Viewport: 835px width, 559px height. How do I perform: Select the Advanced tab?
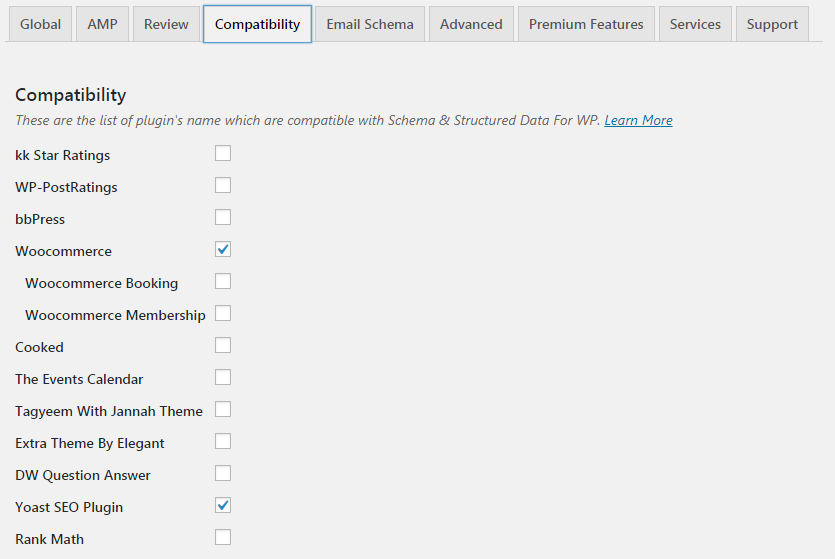click(x=471, y=24)
